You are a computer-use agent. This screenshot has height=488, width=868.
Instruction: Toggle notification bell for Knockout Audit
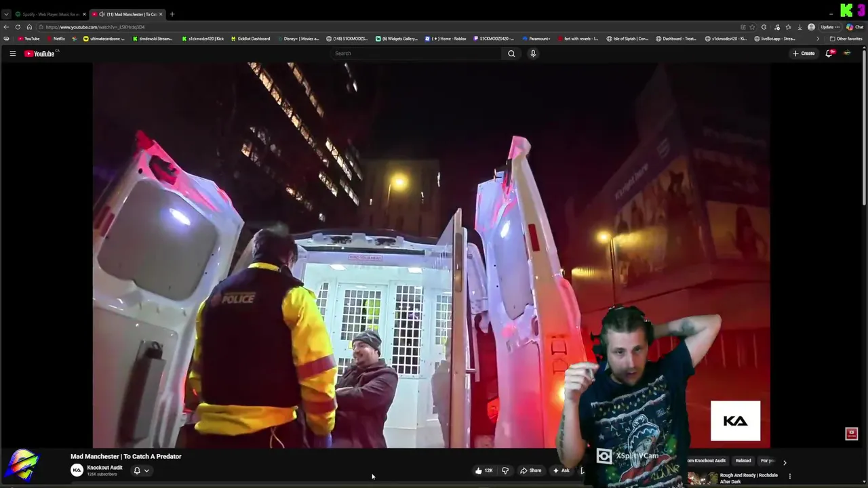coord(137,470)
